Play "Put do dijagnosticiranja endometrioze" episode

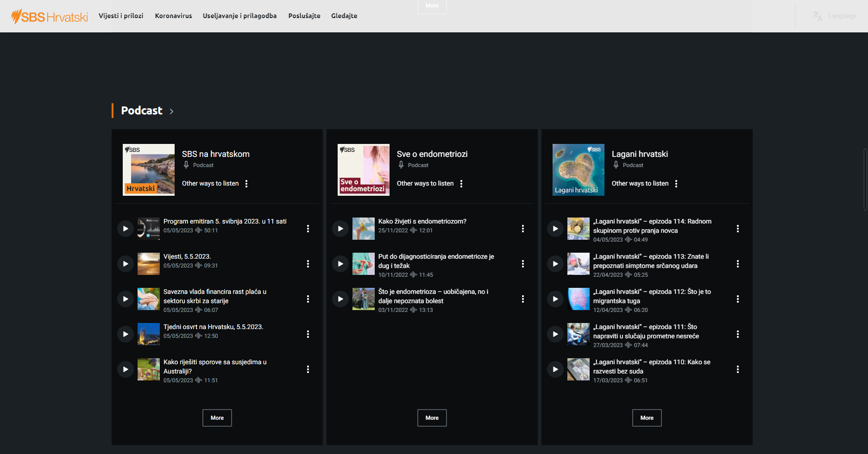[x=340, y=263]
